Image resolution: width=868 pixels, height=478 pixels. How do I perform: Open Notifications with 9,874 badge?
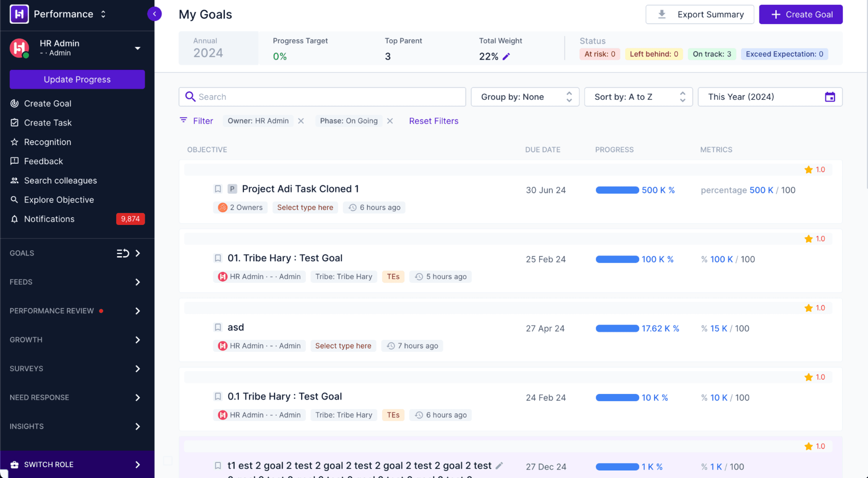coord(77,219)
